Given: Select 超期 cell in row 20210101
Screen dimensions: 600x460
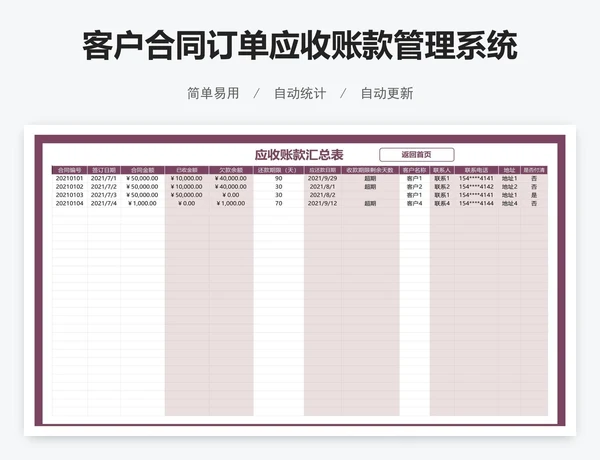Looking at the screenshot, I should (x=370, y=178).
